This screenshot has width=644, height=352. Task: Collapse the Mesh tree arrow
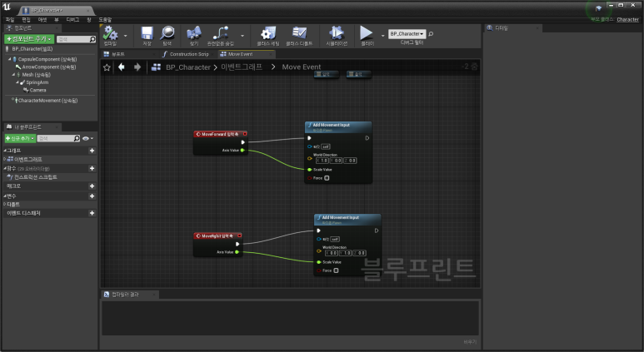[x=13, y=75]
